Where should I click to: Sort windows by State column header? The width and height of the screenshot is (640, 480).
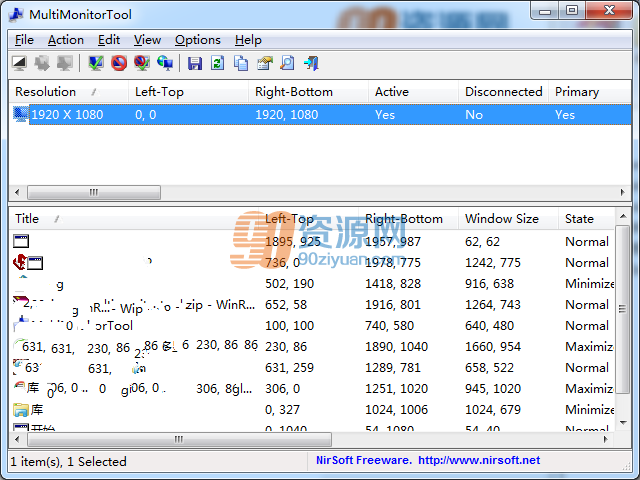(x=587, y=219)
